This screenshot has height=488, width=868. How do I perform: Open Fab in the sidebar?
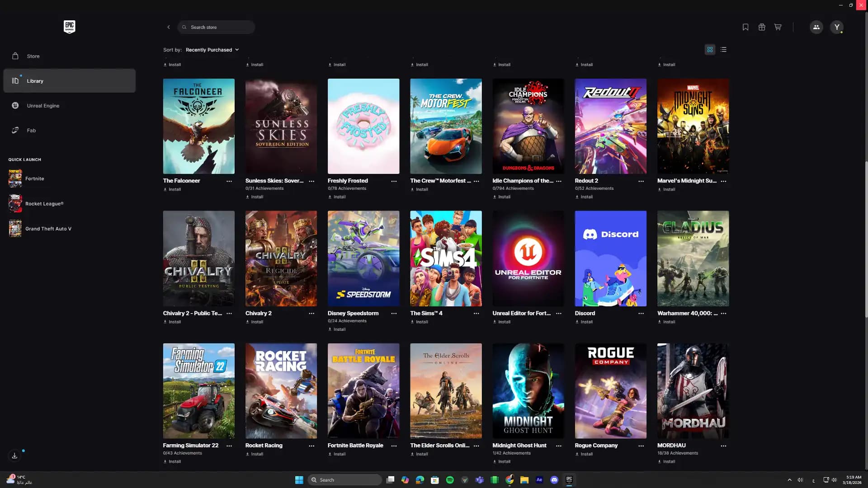(x=69, y=131)
